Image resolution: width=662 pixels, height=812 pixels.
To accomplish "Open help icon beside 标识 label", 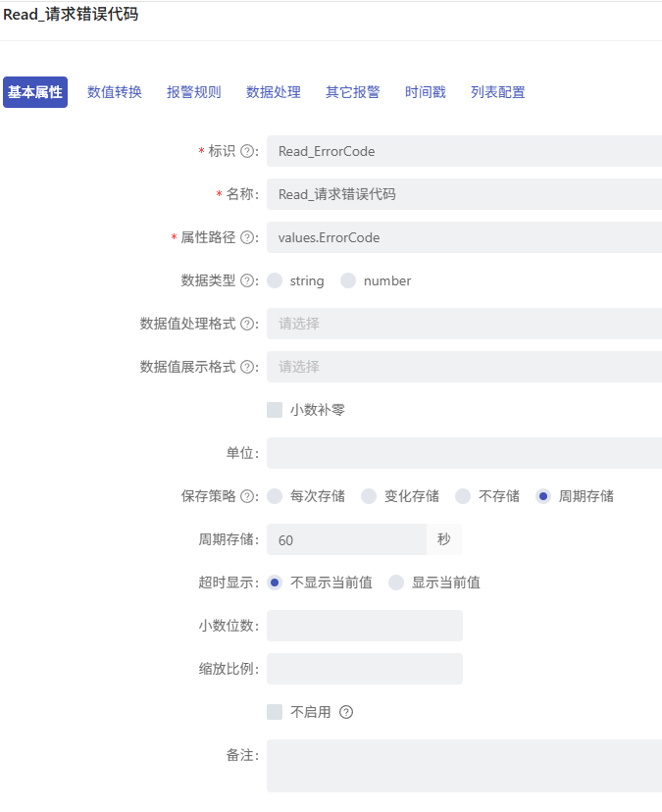I will pyautogui.click(x=247, y=151).
